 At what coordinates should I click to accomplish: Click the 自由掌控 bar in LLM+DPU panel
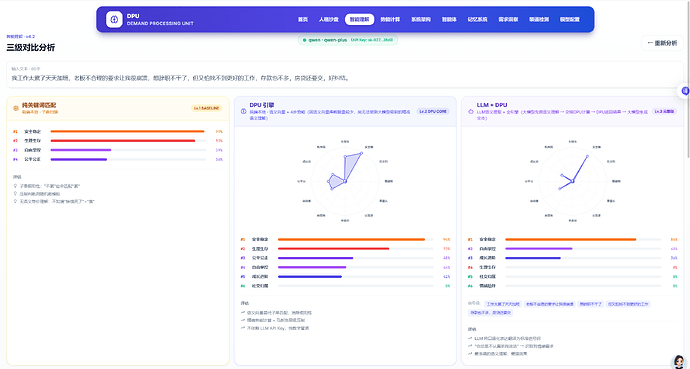pyautogui.click(x=583, y=249)
